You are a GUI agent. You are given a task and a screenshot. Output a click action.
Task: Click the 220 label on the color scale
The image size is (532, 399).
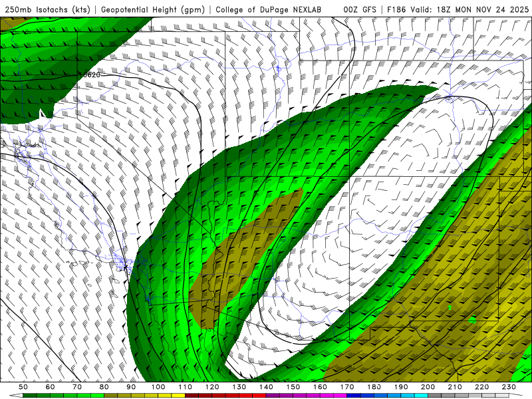[x=482, y=387]
